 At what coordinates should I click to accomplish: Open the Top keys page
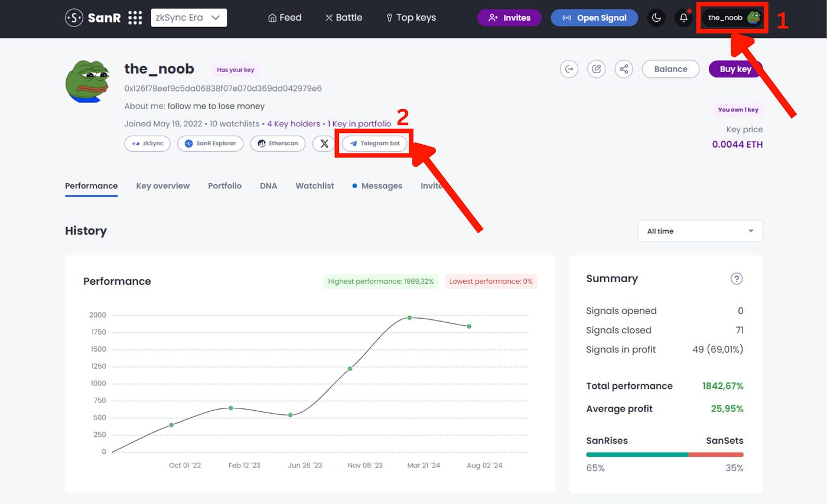(411, 18)
